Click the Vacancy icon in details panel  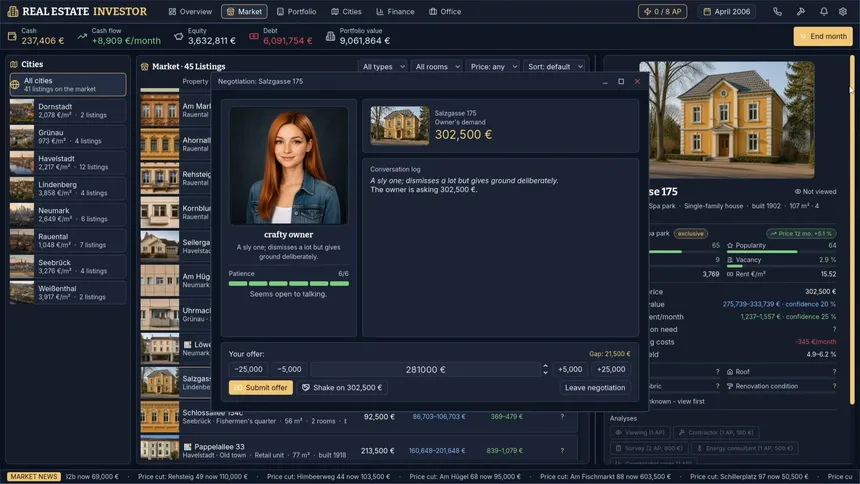730,260
